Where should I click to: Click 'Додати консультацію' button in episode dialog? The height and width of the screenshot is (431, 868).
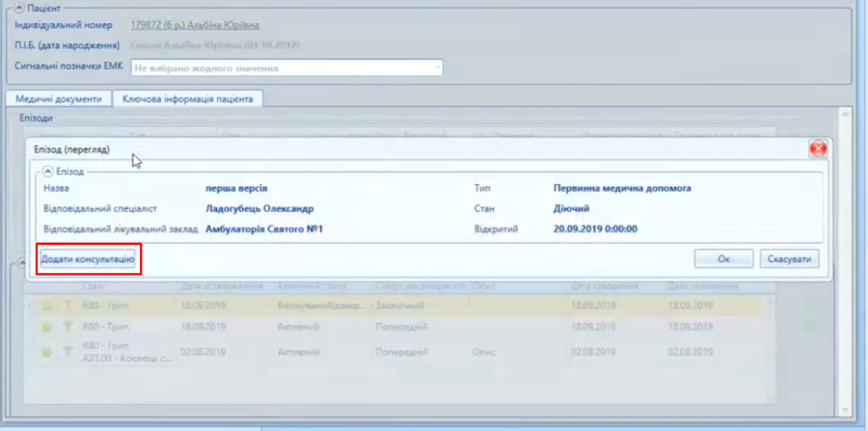[x=88, y=258]
